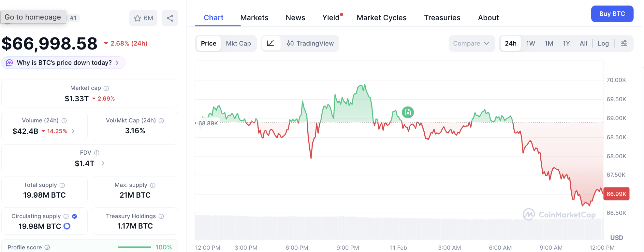This screenshot has width=644, height=252.
Task: Select the Price chart toggle
Action: [x=209, y=43]
